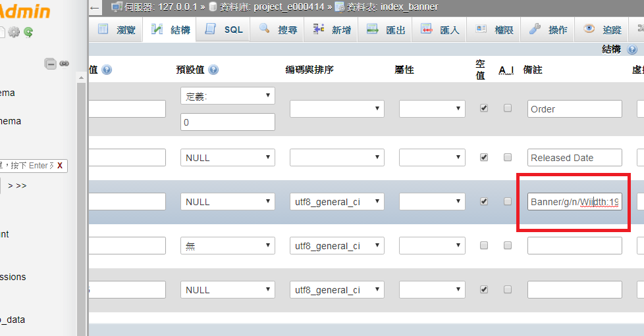Image resolution: width=644 pixels, height=336 pixels.
Task: Go to next page via > >> link
Action: click(x=17, y=186)
